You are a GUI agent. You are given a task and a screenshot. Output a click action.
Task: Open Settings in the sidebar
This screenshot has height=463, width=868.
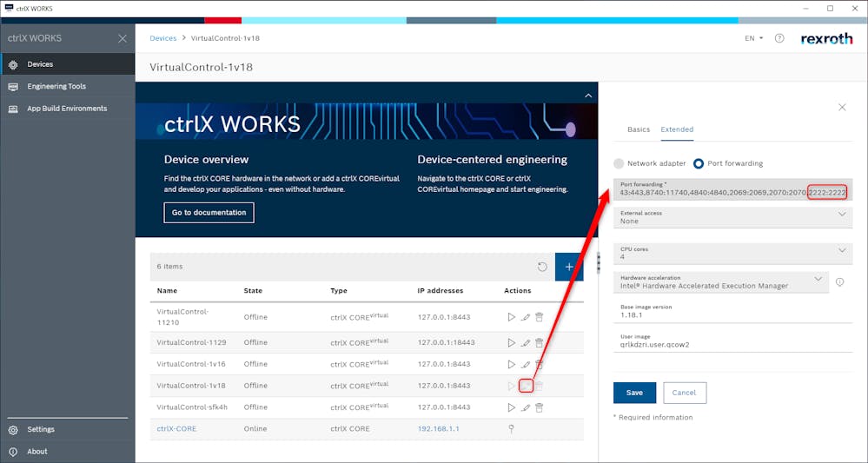pyautogui.click(x=68, y=429)
